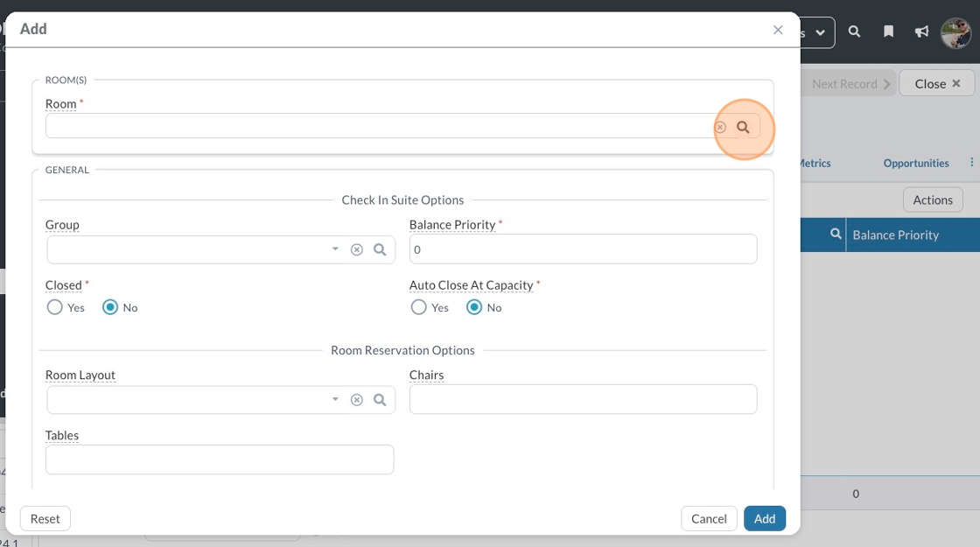Click the global search magnifier icon

tap(855, 32)
